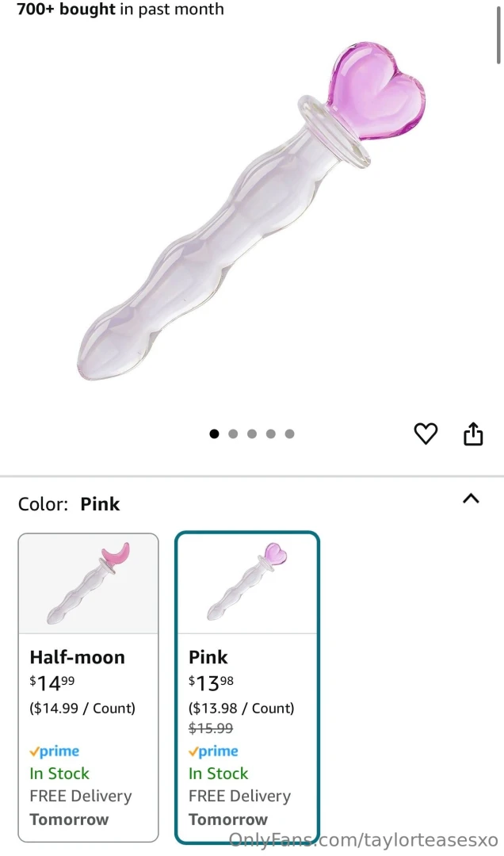This screenshot has width=504, height=856.
Task: Click the Half-moon $14.99 price
Action: coord(54,682)
